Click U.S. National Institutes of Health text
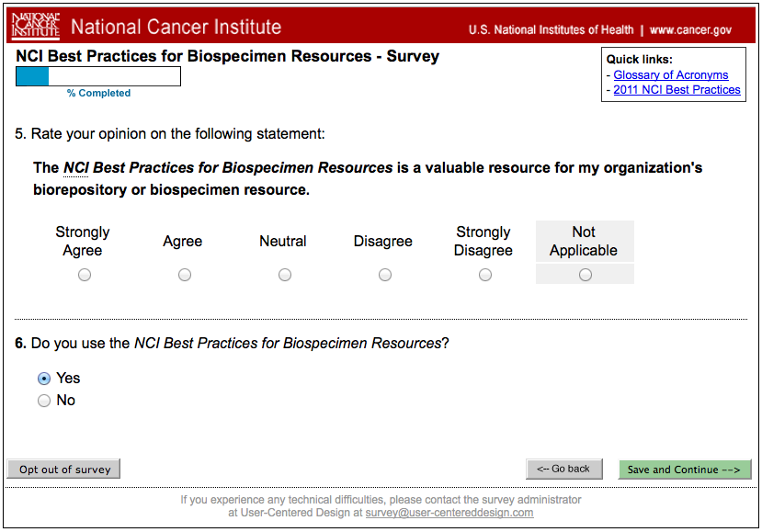The height and width of the screenshot is (532, 762). click(552, 30)
